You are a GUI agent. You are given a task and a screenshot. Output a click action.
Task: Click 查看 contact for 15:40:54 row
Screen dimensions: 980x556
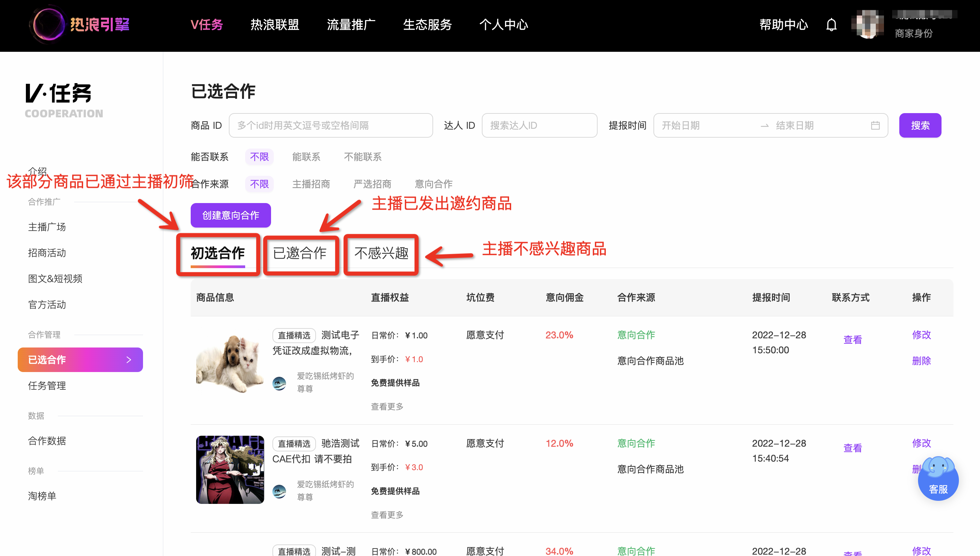tap(853, 448)
